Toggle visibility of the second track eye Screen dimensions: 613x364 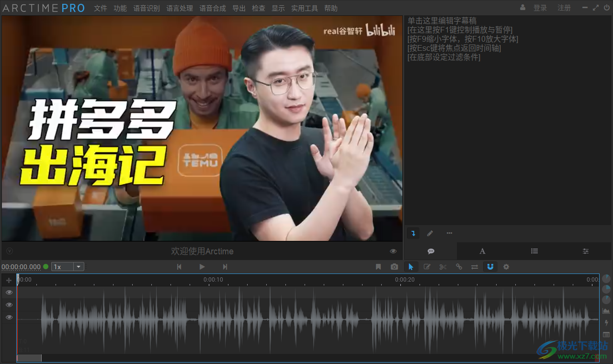click(9, 305)
